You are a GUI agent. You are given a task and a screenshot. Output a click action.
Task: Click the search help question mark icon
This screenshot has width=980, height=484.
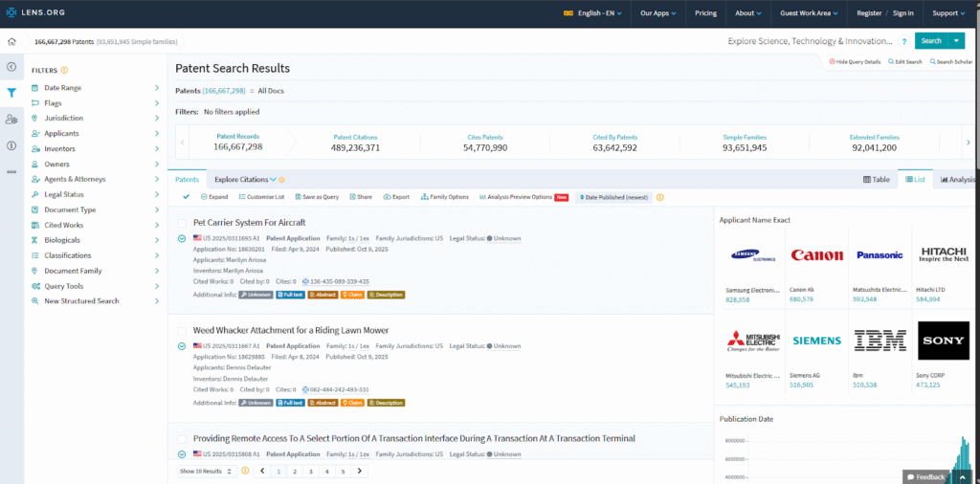pyautogui.click(x=903, y=41)
